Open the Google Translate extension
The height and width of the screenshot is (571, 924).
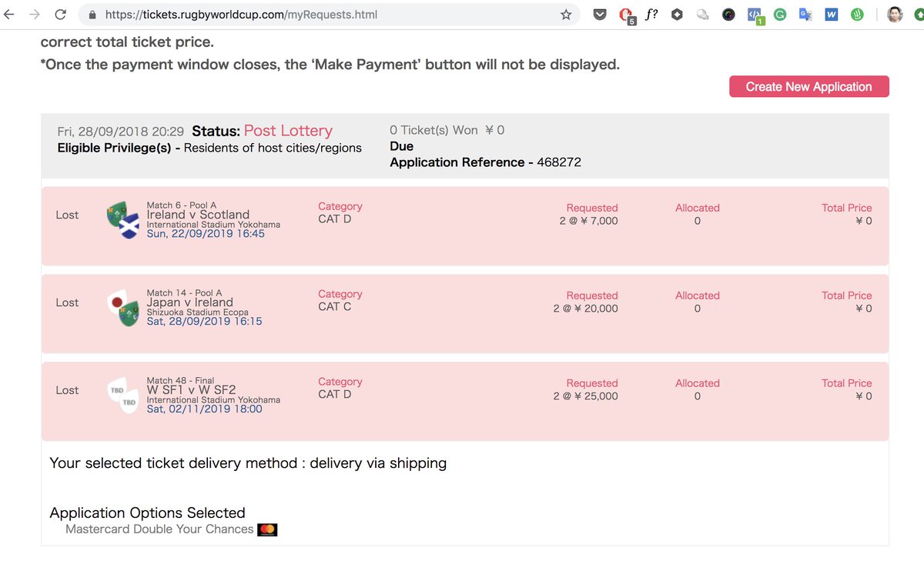click(x=805, y=15)
